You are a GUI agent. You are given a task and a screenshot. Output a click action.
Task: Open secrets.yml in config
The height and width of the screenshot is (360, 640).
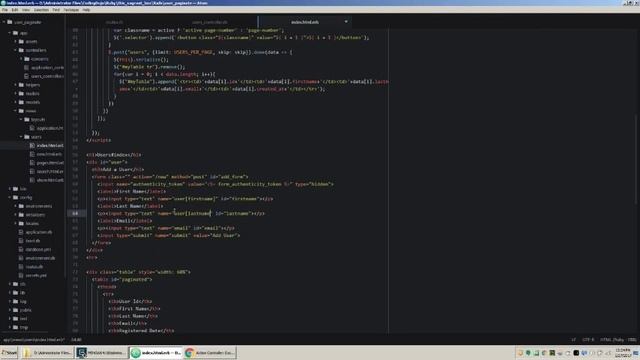(x=36, y=275)
